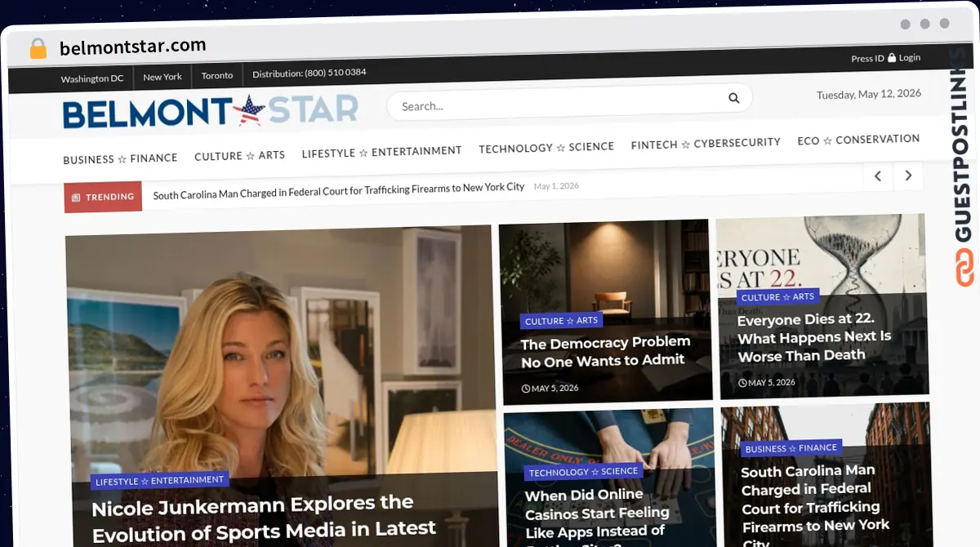Open Everyone Dies at 22 article headline
This screenshot has width=980, height=547.
(x=814, y=337)
